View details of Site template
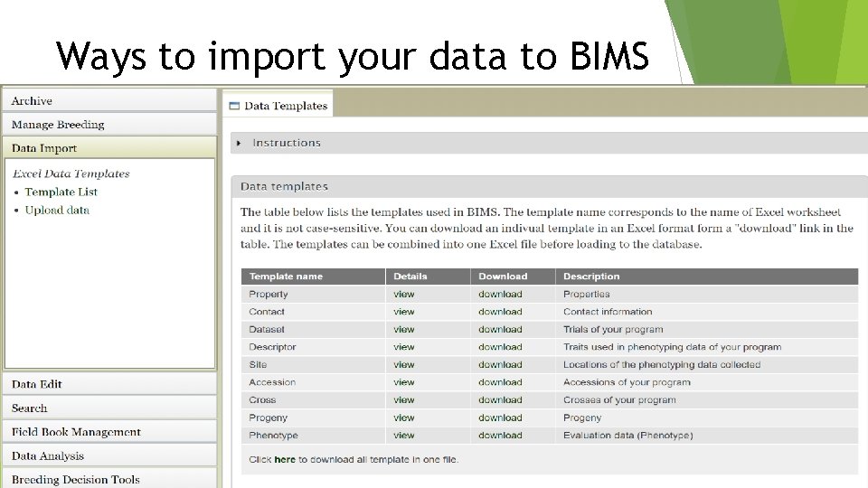The image size is (868, 488). click(403, 365)
